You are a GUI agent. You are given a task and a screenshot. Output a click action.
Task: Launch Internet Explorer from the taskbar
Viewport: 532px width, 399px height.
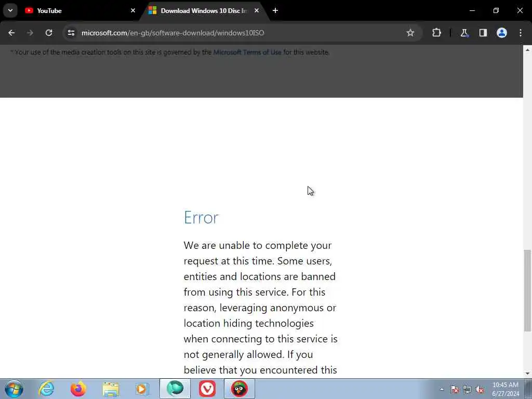click(x=46, y=389)
